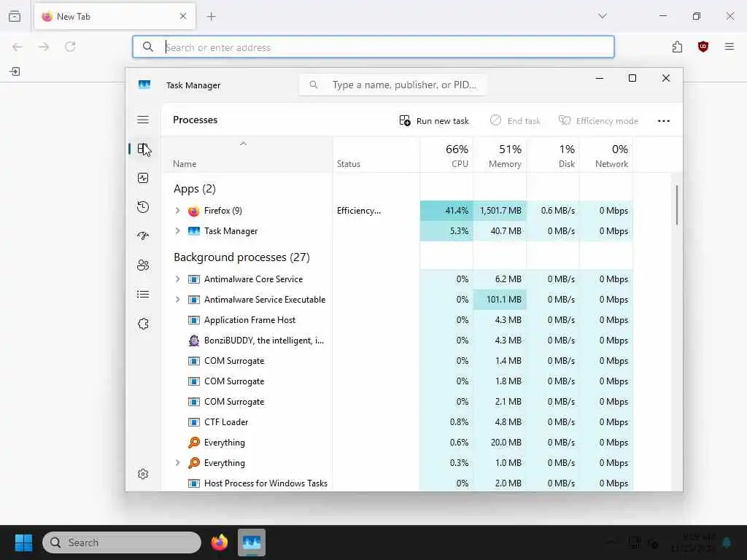
Task: Sort by the CPU column header
Action: coord(446,155)
